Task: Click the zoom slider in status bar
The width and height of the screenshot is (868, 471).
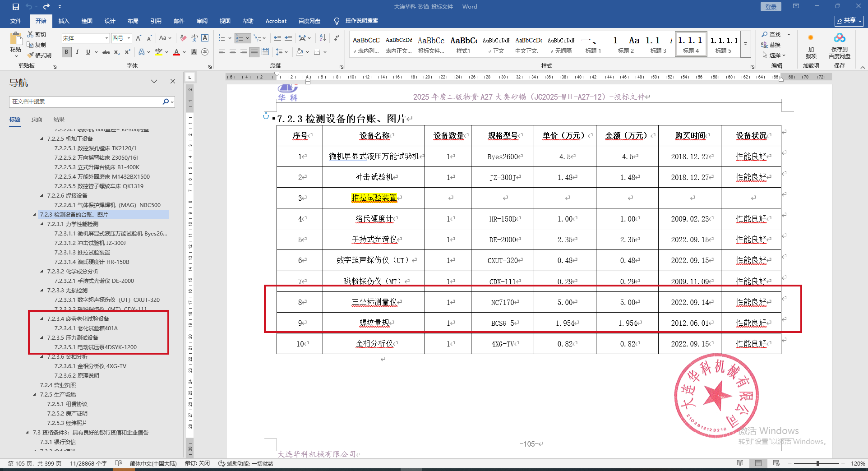Action: pyautogui.click(x=817, y=463)
